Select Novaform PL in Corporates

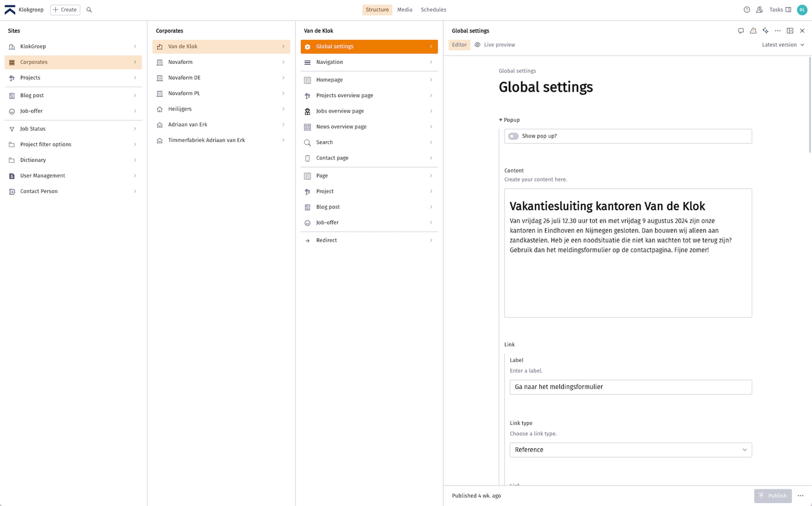click(x=221, y=93)
